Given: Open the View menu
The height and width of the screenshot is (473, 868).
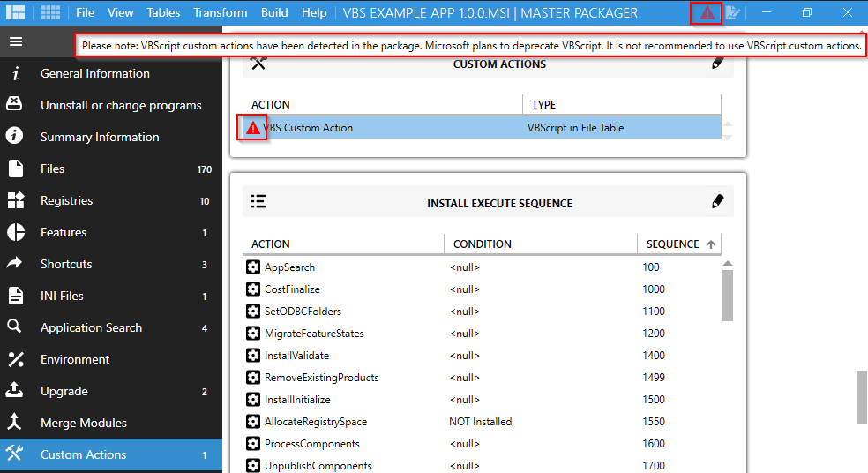Looking at the screenshot, I should [x=120, y=12].
